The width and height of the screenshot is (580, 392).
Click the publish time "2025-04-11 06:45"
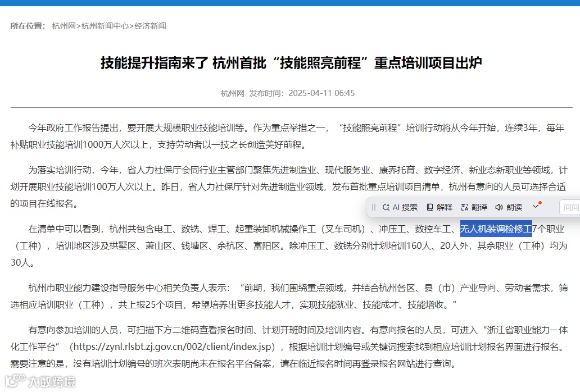[x=321, y=93]
